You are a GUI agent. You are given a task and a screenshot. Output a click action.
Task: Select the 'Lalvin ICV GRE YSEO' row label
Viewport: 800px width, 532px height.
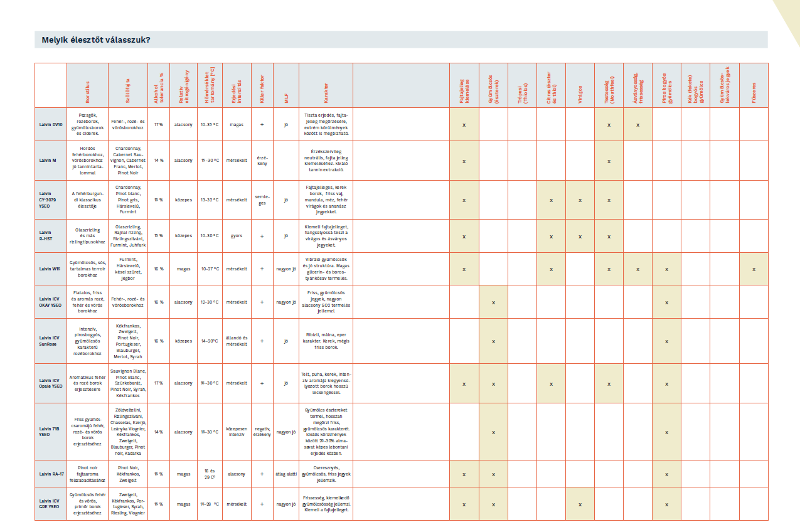pyautogui.click(x=50, y=504)
